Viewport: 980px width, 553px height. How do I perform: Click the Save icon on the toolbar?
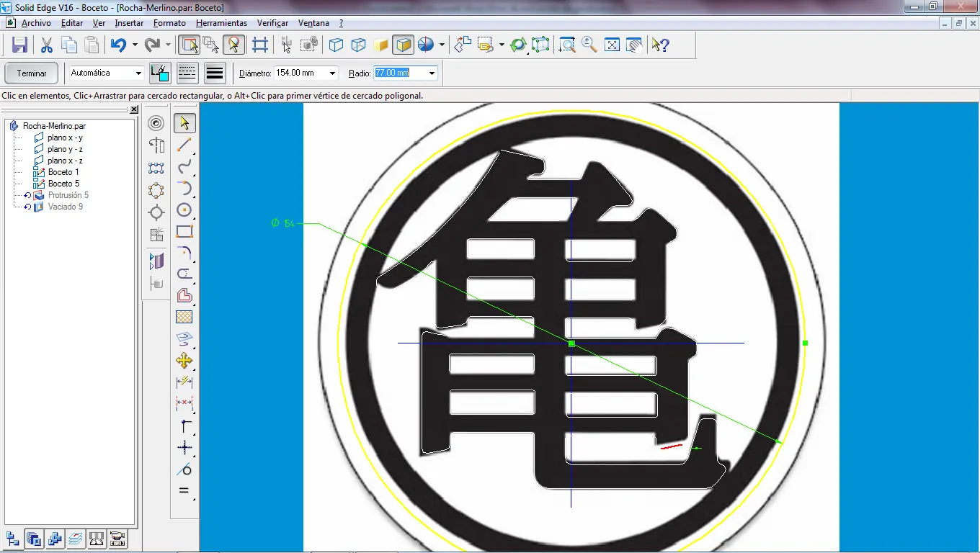(19, 45)
